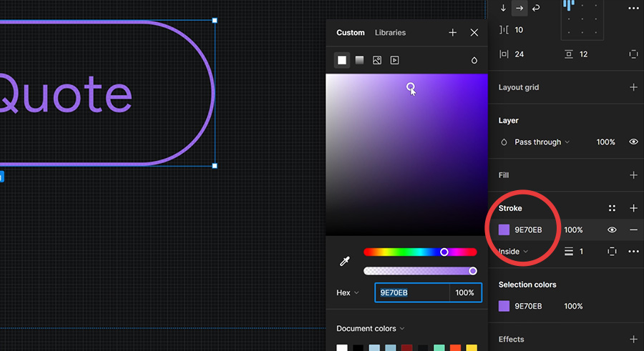Click the hue slider bar

coord(420,252)
